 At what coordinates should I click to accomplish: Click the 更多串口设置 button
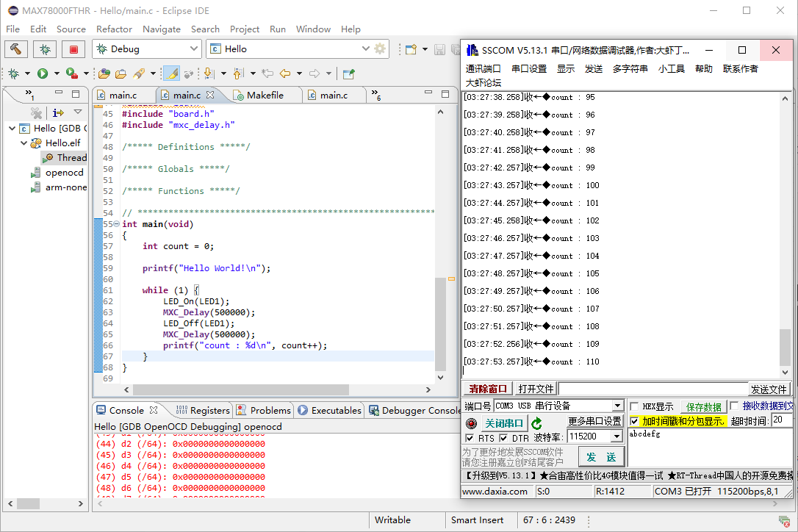pos(595,421)
